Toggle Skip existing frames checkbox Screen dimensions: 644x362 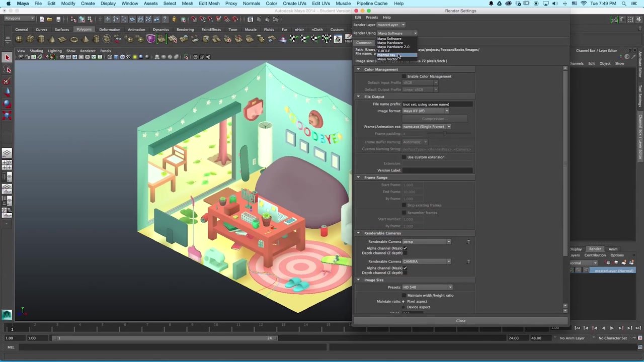(404, 205)
